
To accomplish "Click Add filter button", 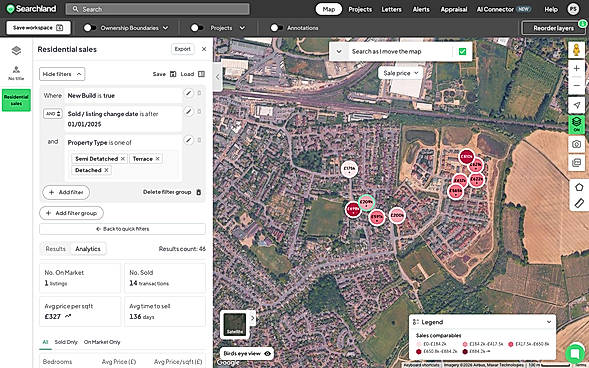I will click(66, 192).
